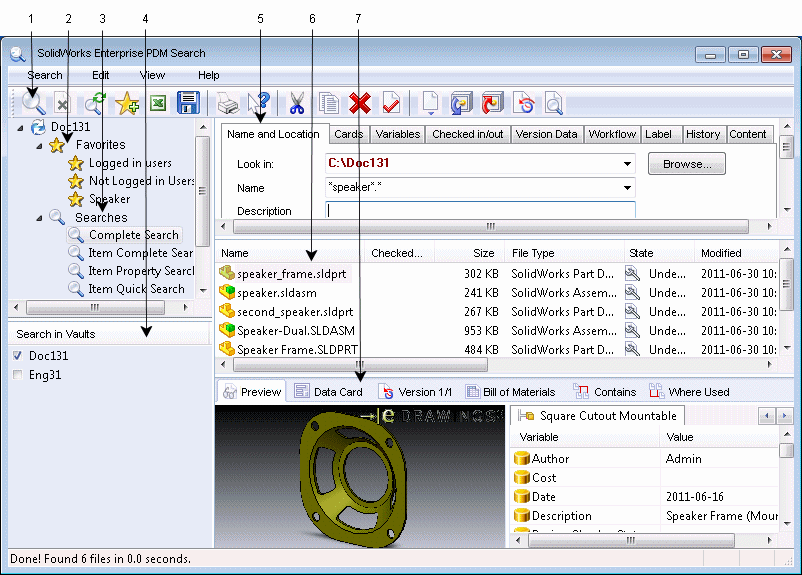Click the Save floppy disk toolbar icon
Viewport: 802px width, 575px height.
pos(188,102)
